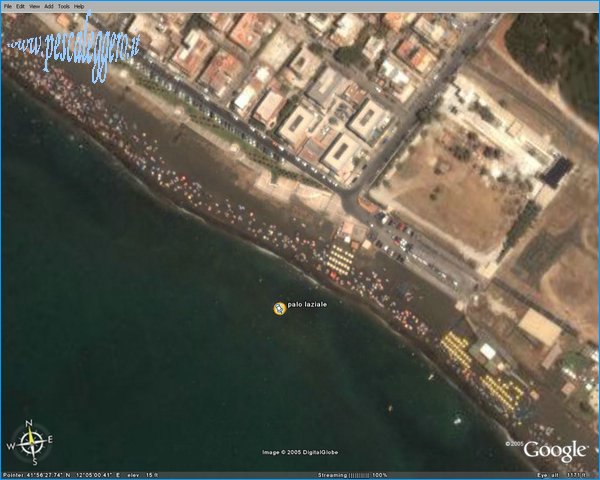Open the Tools menu

tap(63, 6)
